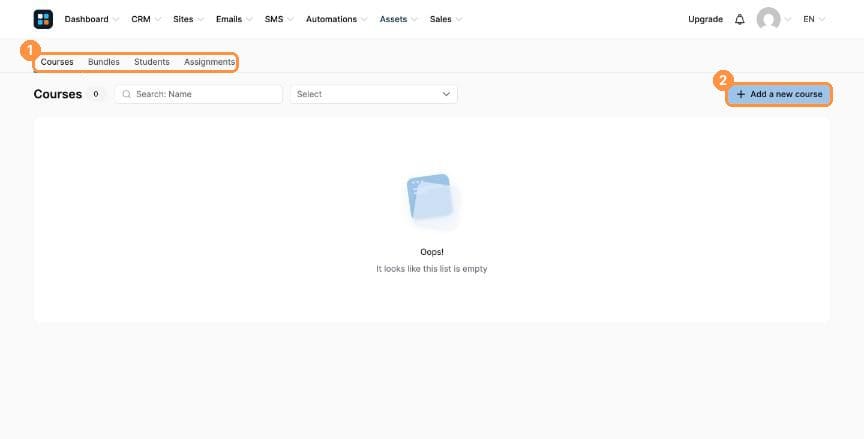Open the Emails menu
This screenshot has width=864, height=439.
pos(229,19)
